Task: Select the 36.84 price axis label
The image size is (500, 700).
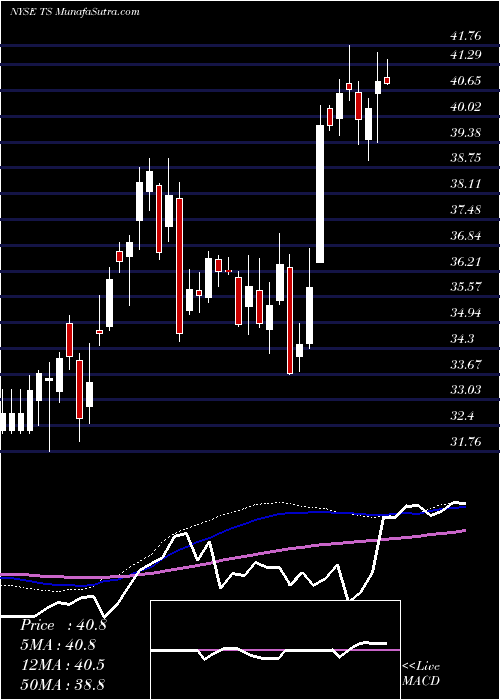Action: click(465, 236)
